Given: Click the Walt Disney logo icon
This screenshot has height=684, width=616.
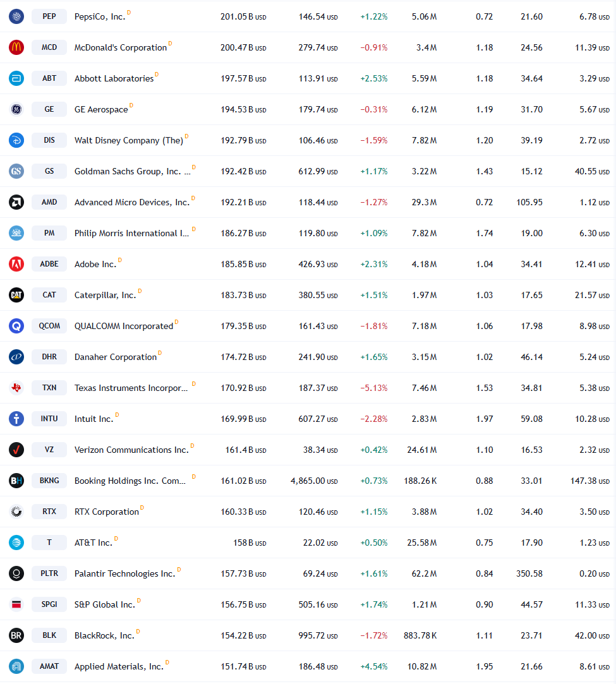Looking at the screenshot, I should coord(16,140).
